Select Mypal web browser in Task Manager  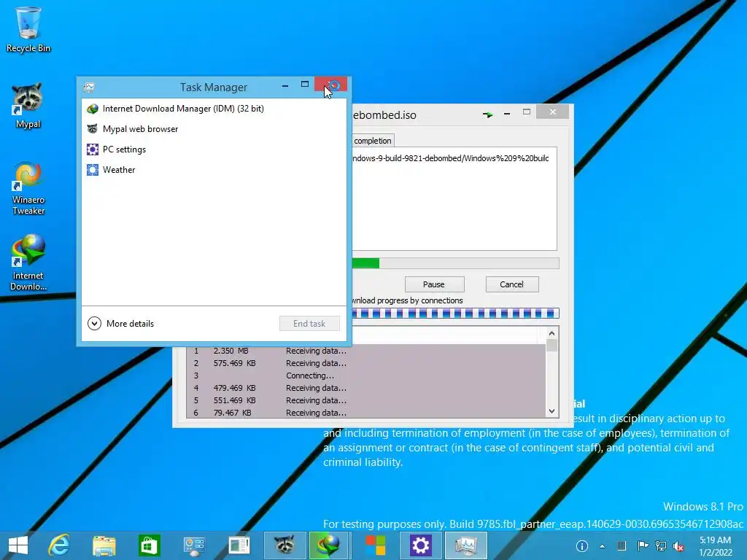pyautogui.click(x=214, y=129)
